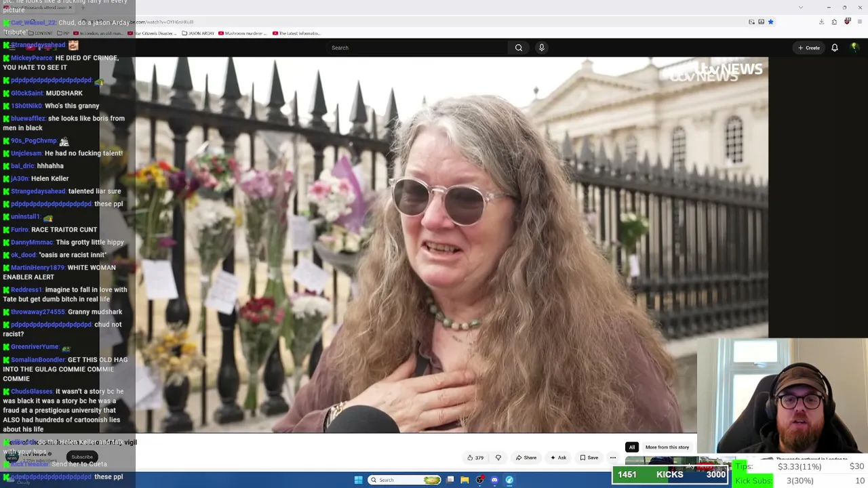
Task: Open the browser downloads panel icon
Action: click(821, 22)
